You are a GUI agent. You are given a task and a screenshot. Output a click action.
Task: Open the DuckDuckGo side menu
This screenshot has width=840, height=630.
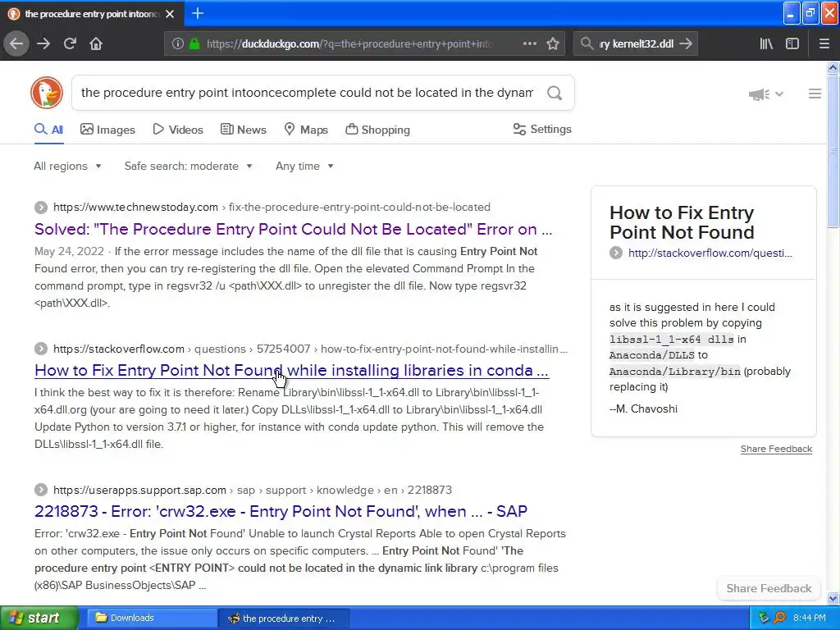point(815,94)
